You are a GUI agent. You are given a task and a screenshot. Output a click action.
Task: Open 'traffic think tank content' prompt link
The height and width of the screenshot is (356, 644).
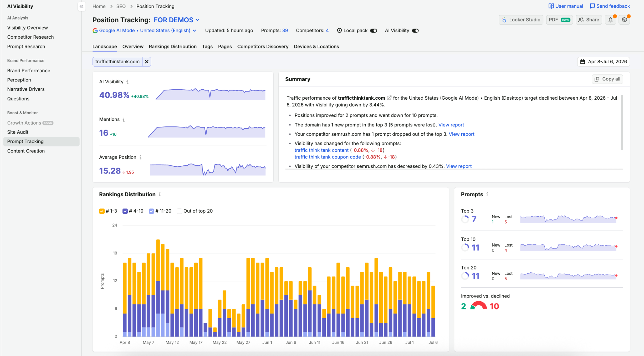[321, 150]
